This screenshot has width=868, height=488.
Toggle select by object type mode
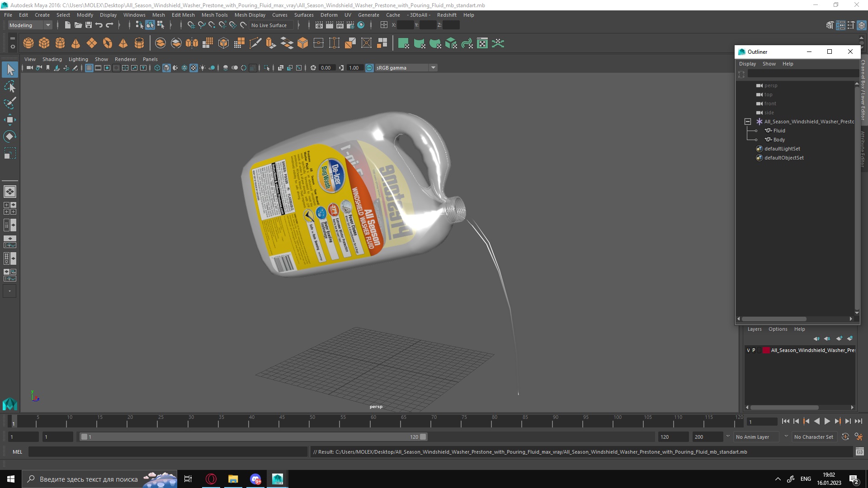click(x=150, y=25)
